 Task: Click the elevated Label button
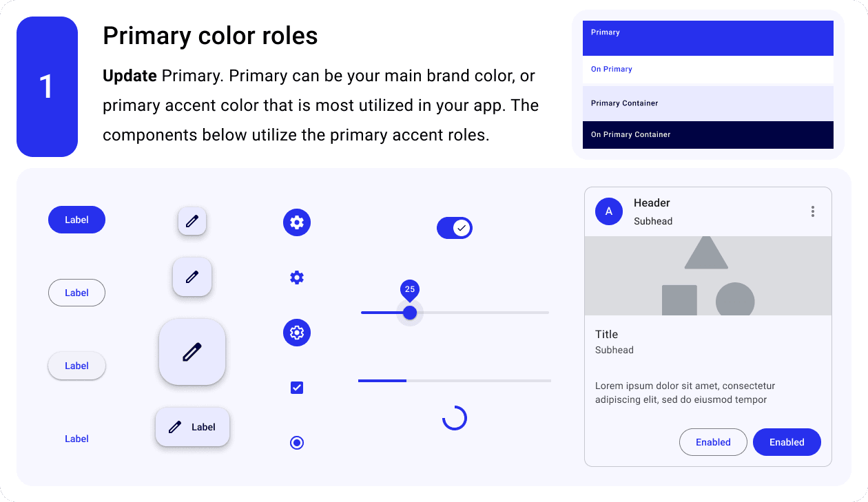pyautogui.click(x=76, y=366)
